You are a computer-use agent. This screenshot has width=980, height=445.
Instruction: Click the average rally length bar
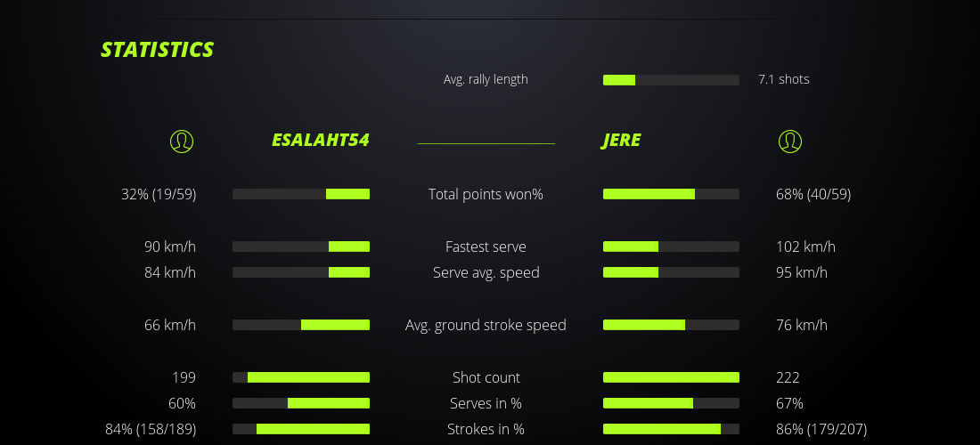click(671, 80)
